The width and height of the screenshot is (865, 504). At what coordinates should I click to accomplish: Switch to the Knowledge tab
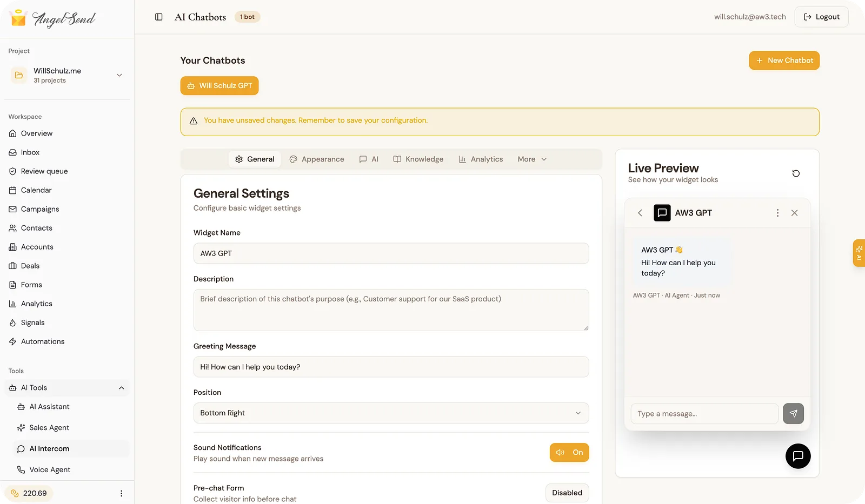(x=418, y=159)
